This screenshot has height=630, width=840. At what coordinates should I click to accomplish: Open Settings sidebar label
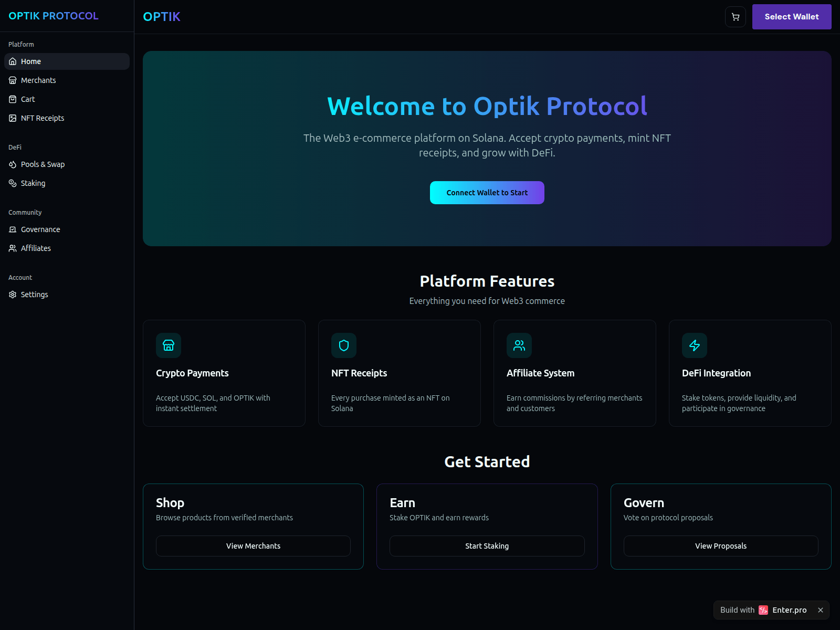click(35, 295)
